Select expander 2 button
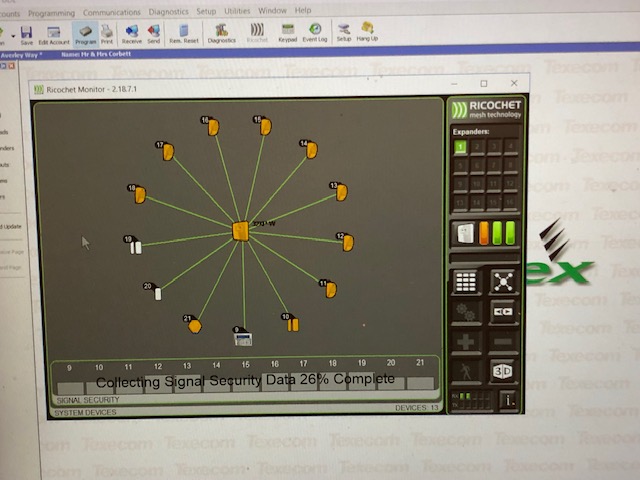This screenshot has height=480, width=640. [477, 147]
